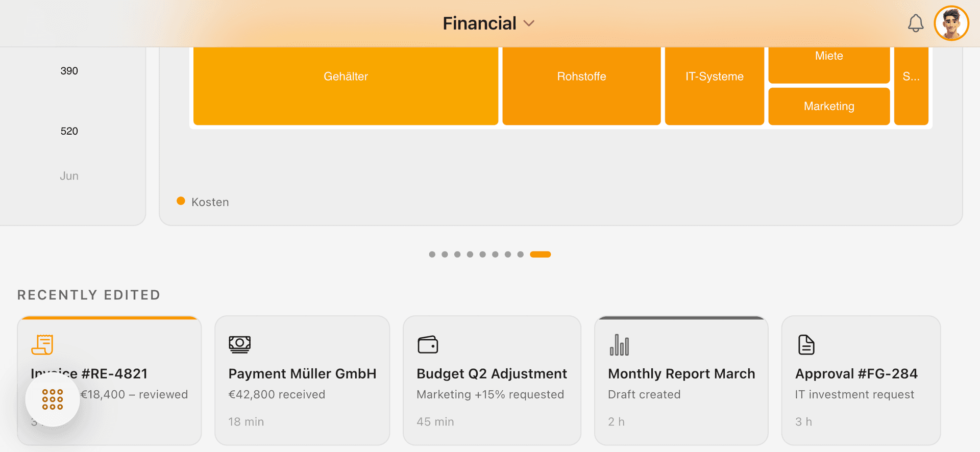The image size is (980, 452).
Task: Go to the second carousel page dot
Action: pyautogui.click(x=445, y=254)
